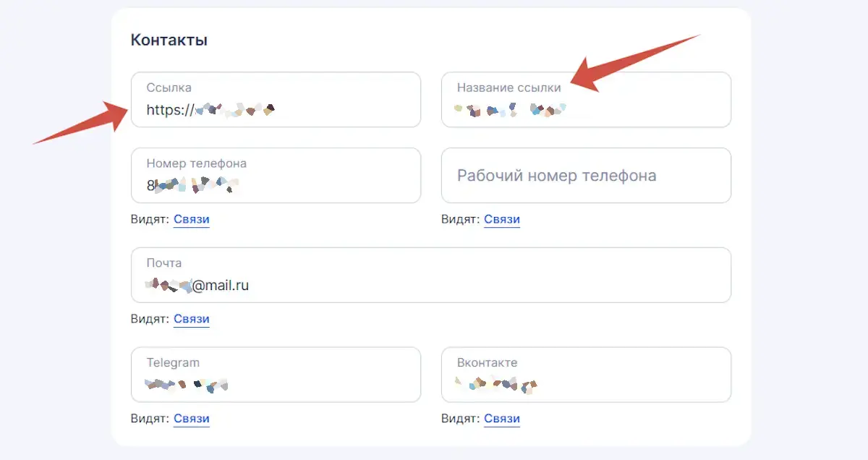Open Связи link below the Вконтакте field
The height and width of the screenshot is (460, 868).
pos(501,418)
